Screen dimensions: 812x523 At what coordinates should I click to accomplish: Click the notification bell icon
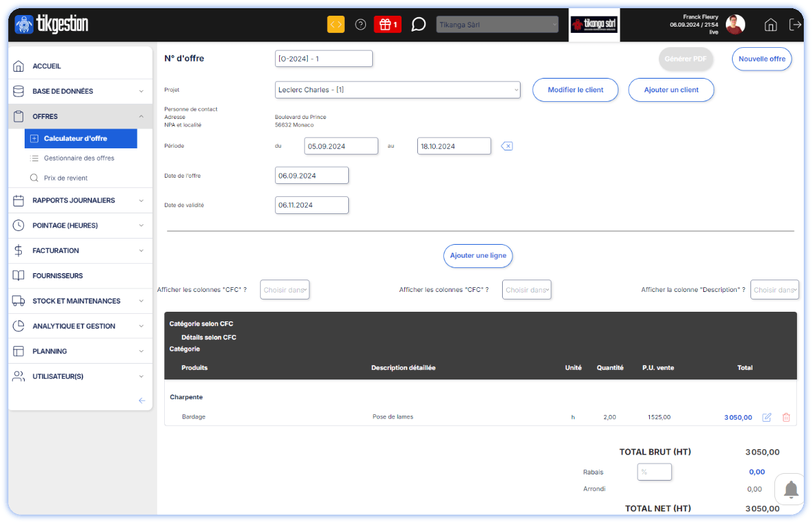(x=791, y=490)
